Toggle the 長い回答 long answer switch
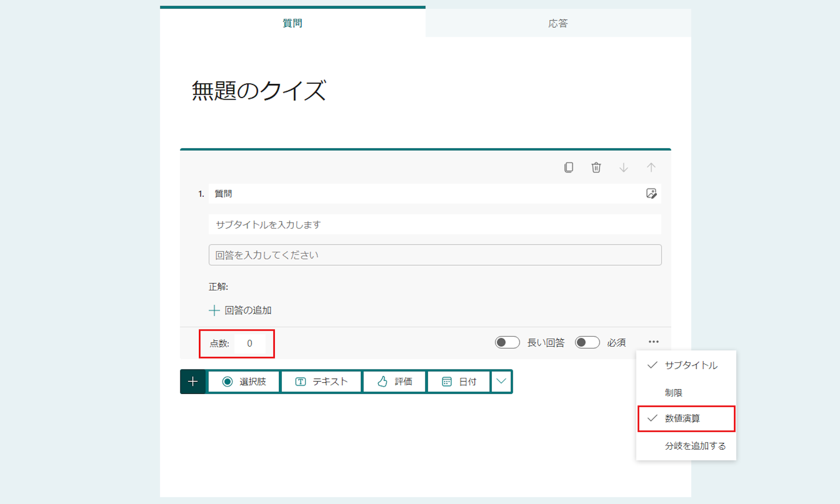 point(507,342)
